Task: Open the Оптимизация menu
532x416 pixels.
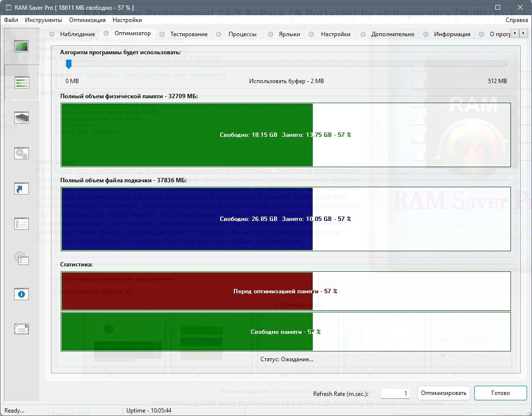Action: coord(87,20)
